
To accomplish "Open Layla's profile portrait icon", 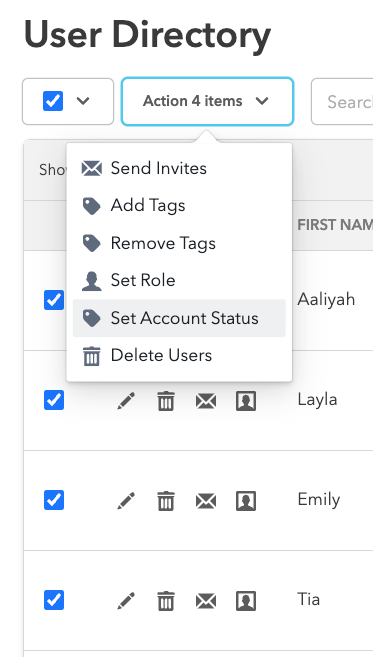I will (246, 401).
